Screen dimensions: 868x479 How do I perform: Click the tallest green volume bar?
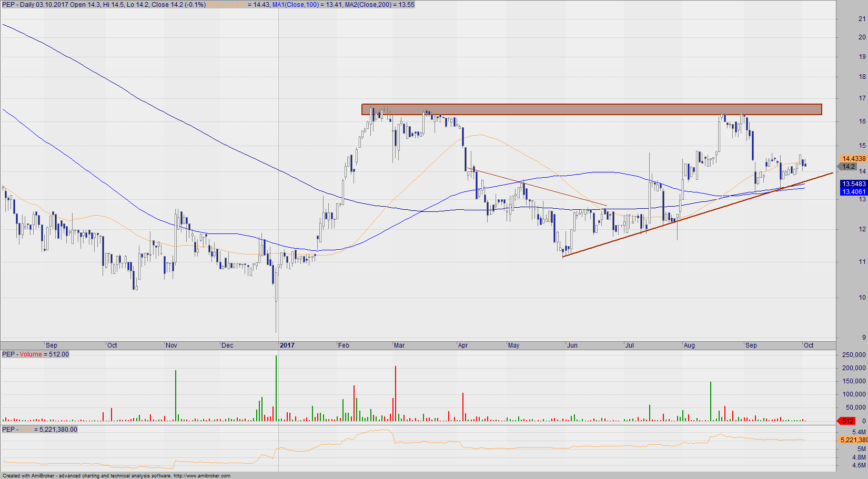276,388
